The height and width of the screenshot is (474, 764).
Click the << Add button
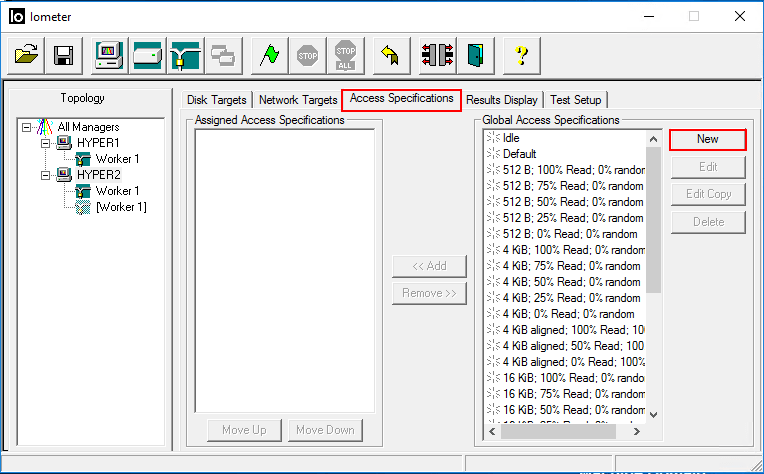click(x=429, y=266)
